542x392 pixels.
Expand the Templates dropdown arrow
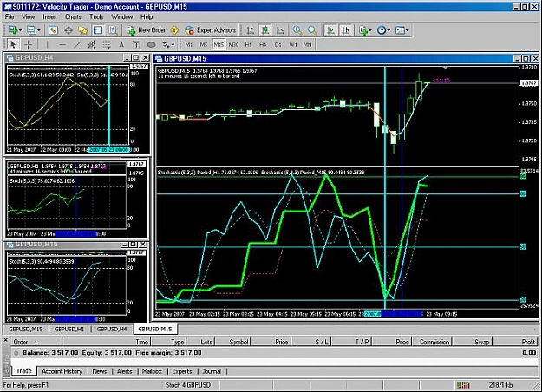pyautogui.click(x=408, y=30)
